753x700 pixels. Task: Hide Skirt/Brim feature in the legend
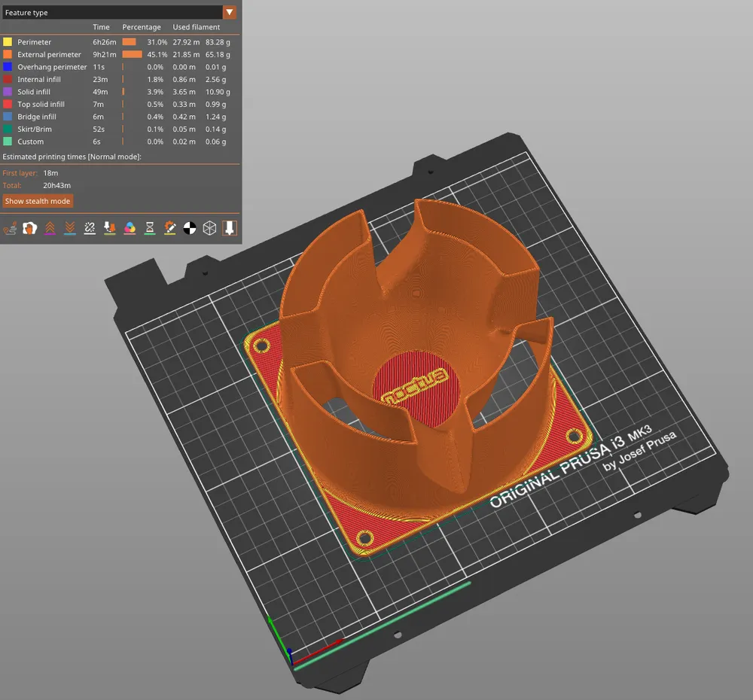35,129
